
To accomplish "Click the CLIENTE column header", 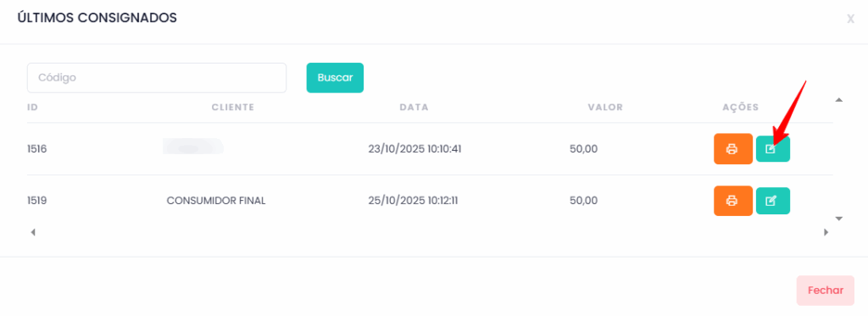I will [233, 108].
